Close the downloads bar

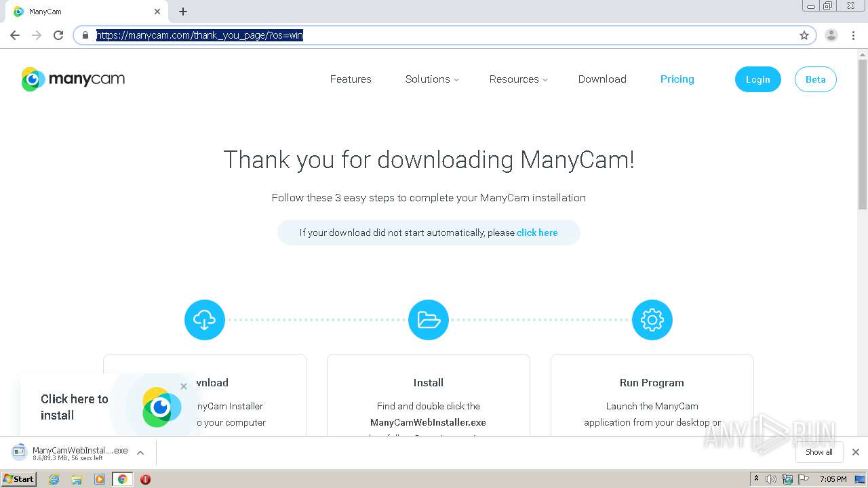[x=856, y=452]
